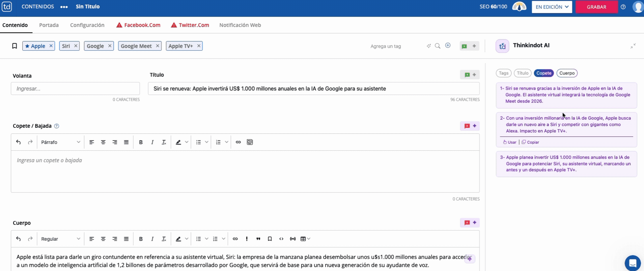The width and height of the screenshot is (644, 271).
Task: Clear formatting in the Copete toolbar
Action: pyautogui.click(x=164, y=142)
